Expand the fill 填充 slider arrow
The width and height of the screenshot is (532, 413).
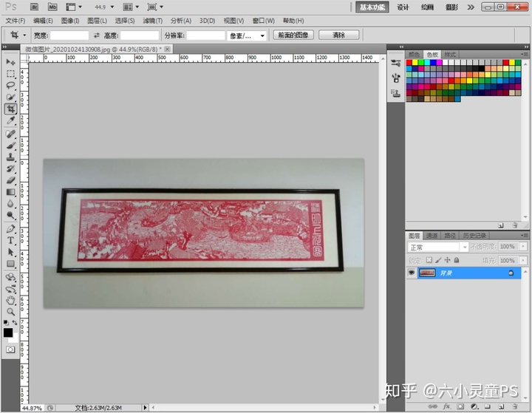(x=523, y=260)
